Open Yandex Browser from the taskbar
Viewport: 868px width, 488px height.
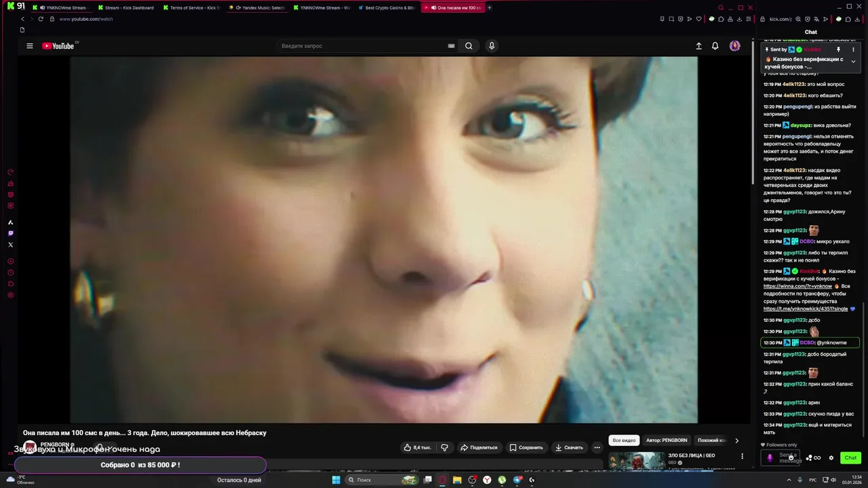point(487,480)
